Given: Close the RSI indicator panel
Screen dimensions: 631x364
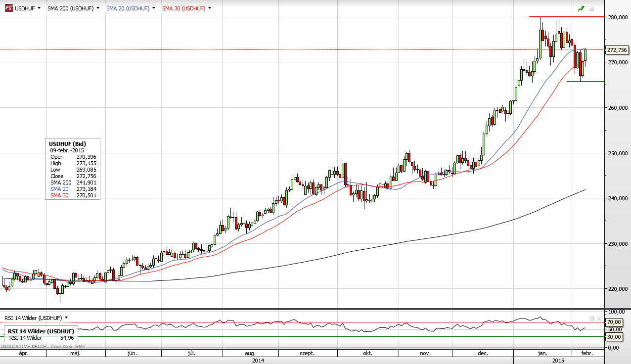Looking at the screenshot, I should 599,318.
